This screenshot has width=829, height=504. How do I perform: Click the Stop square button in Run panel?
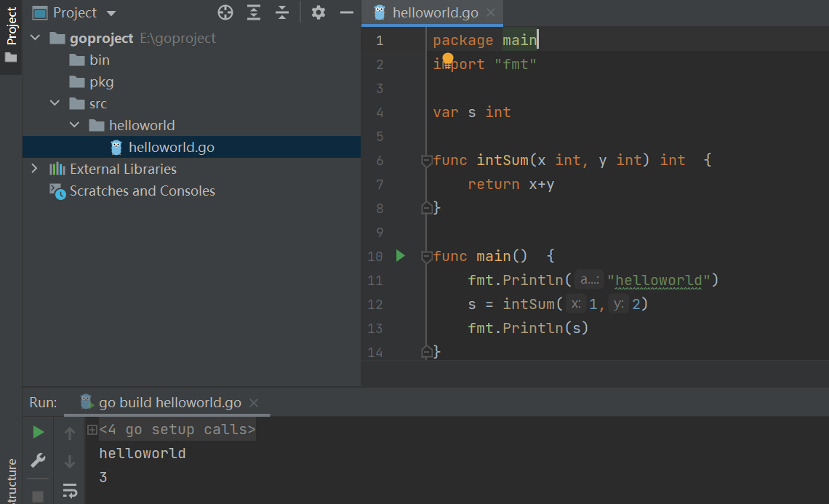pyautogui.click(x=38, y=497)
